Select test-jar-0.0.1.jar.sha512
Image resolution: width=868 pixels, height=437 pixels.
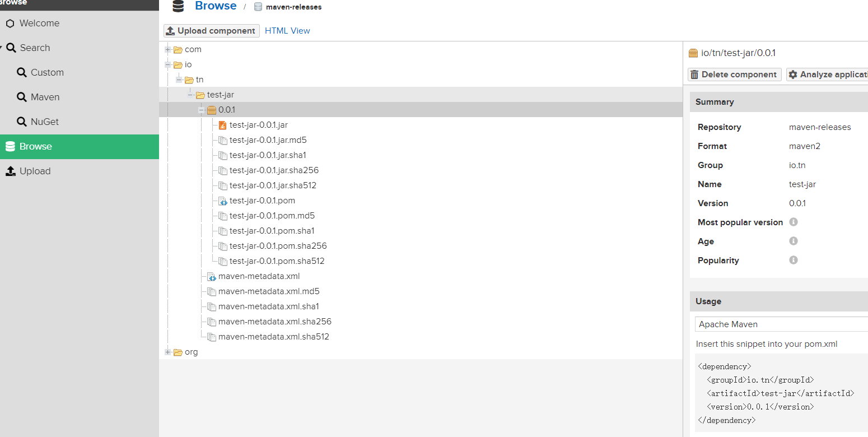click(x=273, y=185)
